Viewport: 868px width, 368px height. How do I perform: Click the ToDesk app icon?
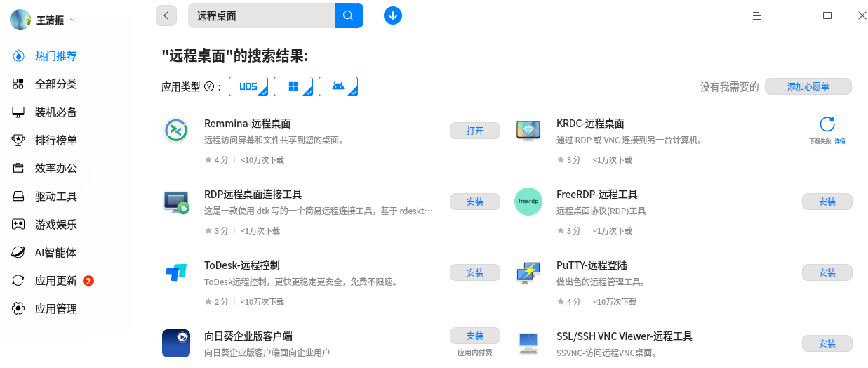175,272
